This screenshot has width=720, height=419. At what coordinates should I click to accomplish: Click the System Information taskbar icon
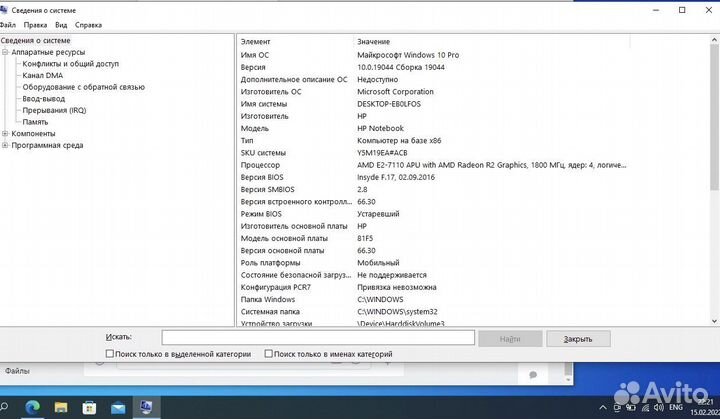(x=146, y=407)
